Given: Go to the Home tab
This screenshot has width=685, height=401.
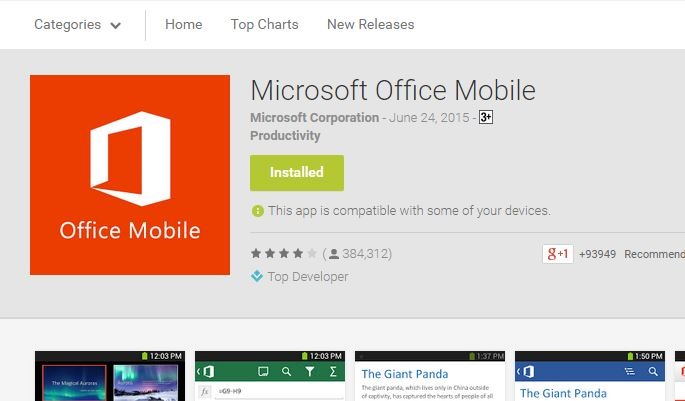Looking at the screenshot, I should [x=183, y=24].
